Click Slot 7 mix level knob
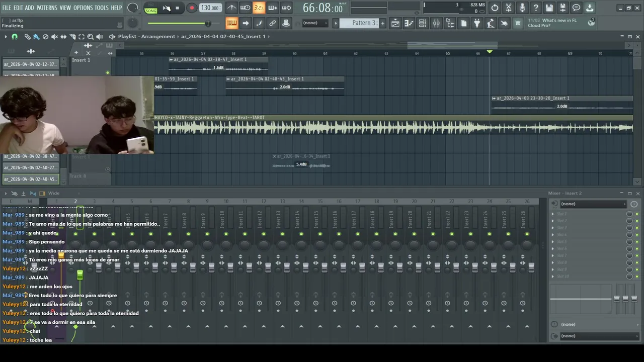Screen dimensions: 644x362 coord(629,256)
